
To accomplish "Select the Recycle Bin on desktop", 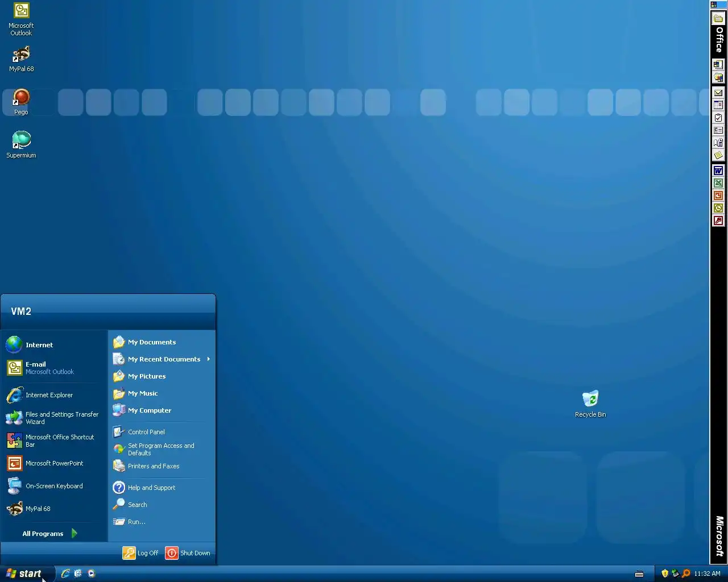I will (590, 404).
